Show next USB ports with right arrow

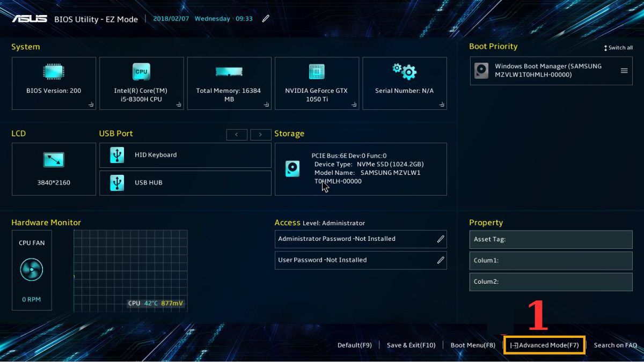point(260,135)
